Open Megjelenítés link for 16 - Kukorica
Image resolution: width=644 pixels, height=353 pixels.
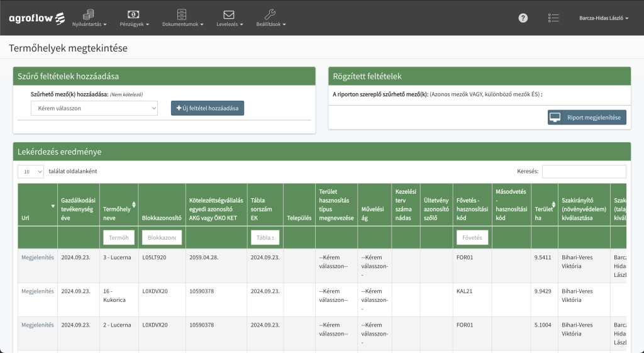(38, 291)
